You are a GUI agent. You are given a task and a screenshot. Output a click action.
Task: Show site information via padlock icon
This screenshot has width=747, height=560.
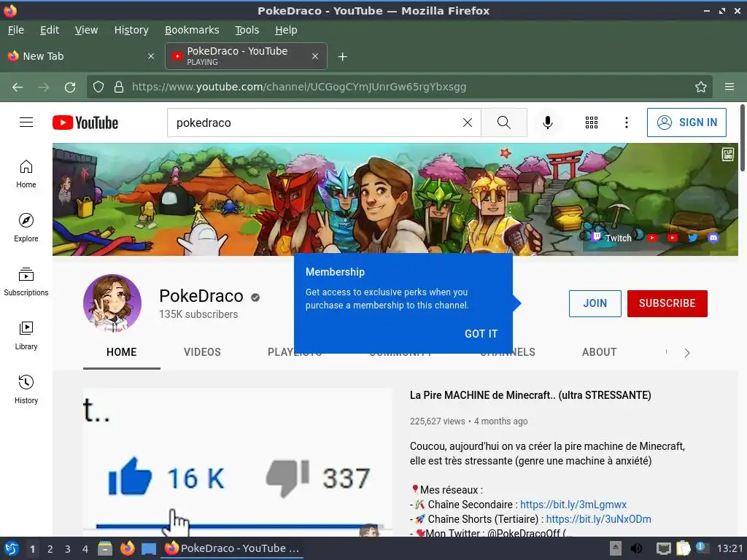(x=119, y=87)
